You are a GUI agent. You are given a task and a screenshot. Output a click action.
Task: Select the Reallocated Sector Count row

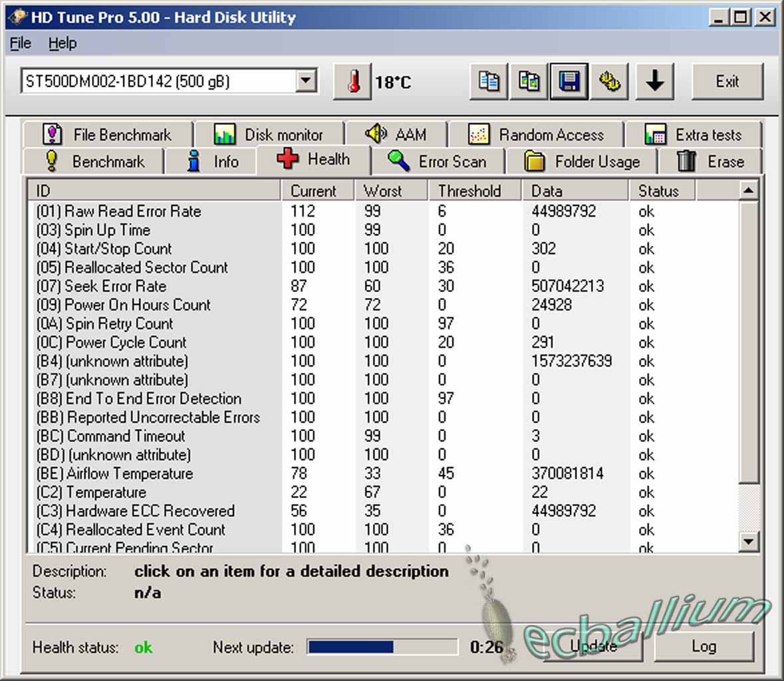click(146, 267)
